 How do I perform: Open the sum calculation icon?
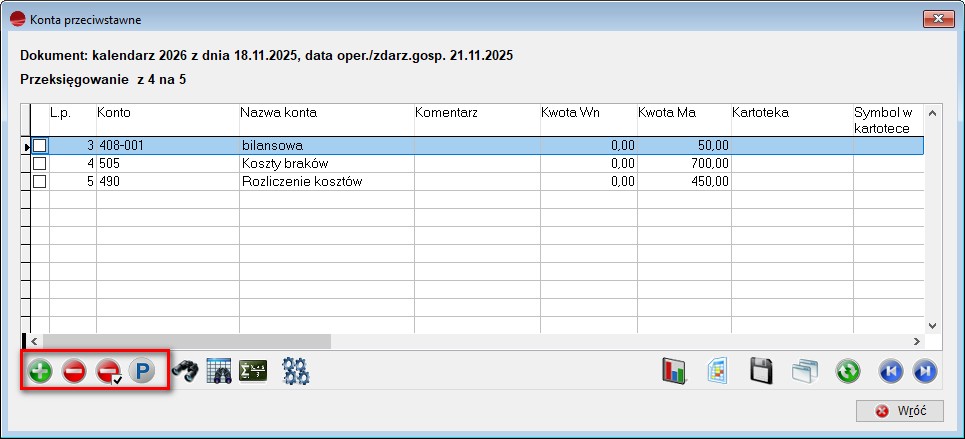coord(253,371)
